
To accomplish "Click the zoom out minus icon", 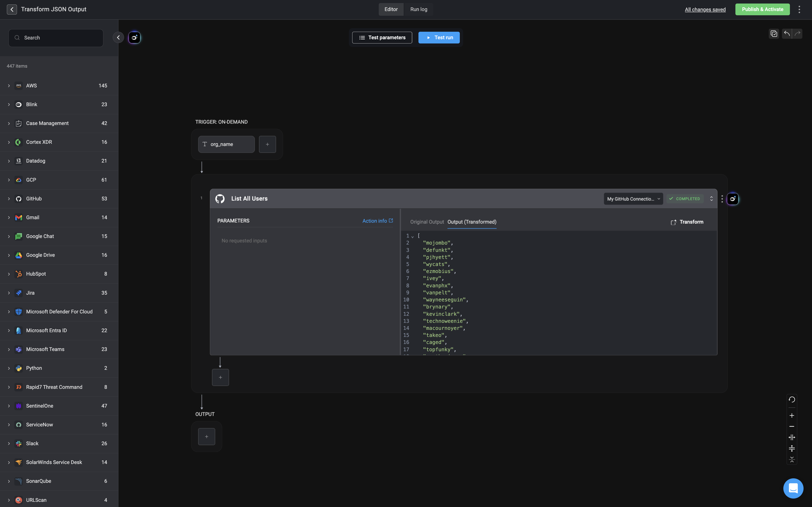I will [x=792, y=426].
